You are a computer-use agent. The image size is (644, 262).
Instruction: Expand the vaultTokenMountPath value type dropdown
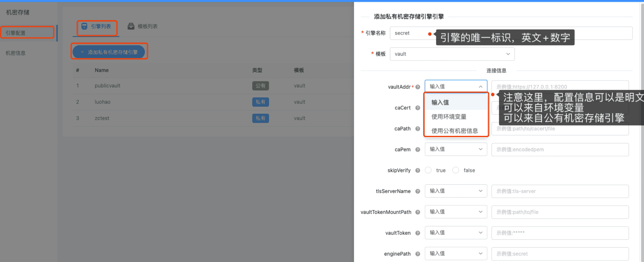pos(456,212)
